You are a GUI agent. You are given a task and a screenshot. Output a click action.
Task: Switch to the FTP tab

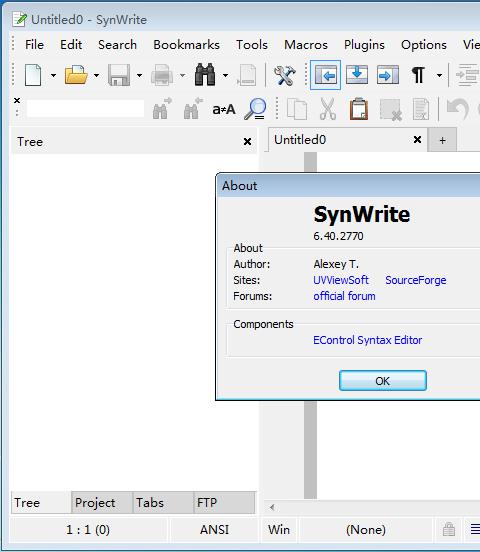pyautogui.click(x=224, y=502)
